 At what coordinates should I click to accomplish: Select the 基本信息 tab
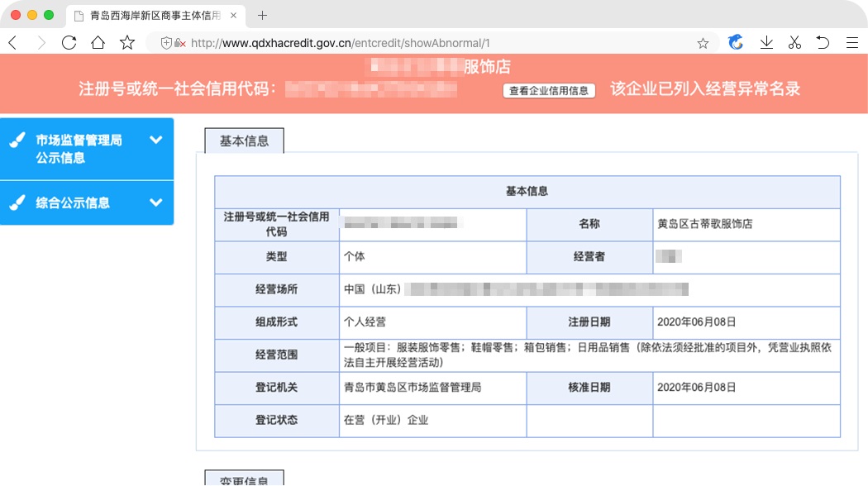pyautogui.click(x=244, y=141)
